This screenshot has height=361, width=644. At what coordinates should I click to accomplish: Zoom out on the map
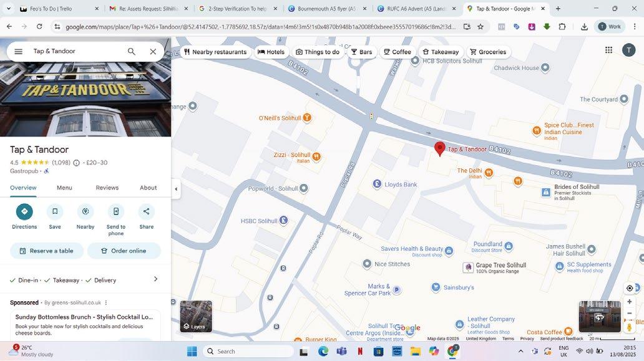pyautogui.click(x=629, y=314)
